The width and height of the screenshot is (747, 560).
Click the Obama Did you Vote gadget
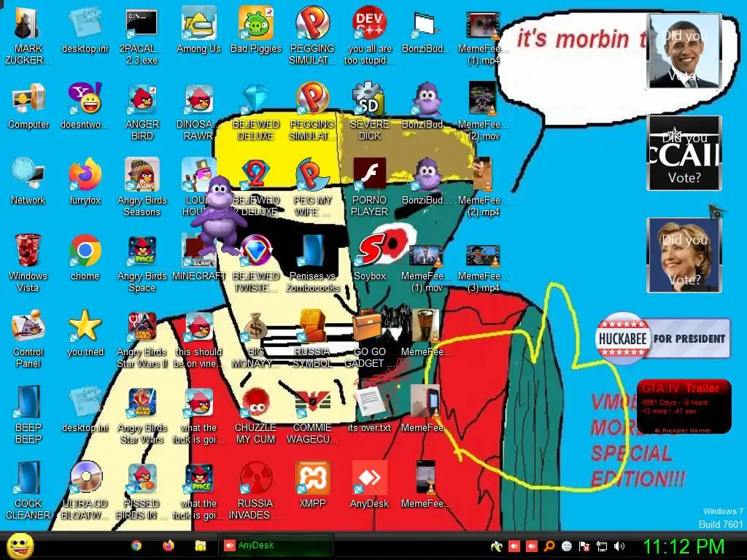pos(684,51)
